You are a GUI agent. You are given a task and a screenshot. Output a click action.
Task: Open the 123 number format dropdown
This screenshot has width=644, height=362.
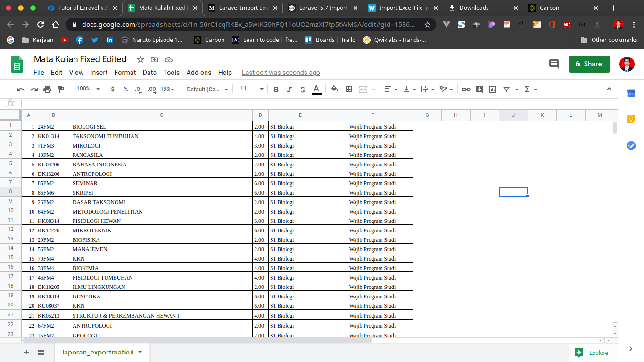click(x=167, y=89)
